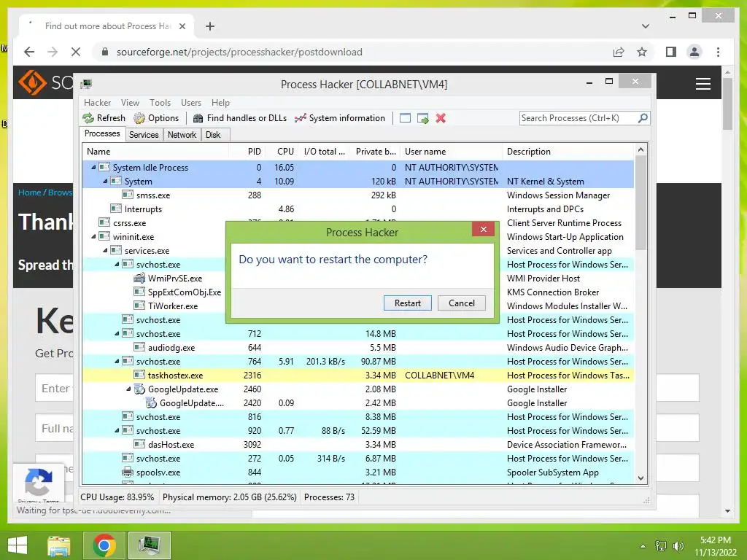Click the Chrome address bar URL

239,52
